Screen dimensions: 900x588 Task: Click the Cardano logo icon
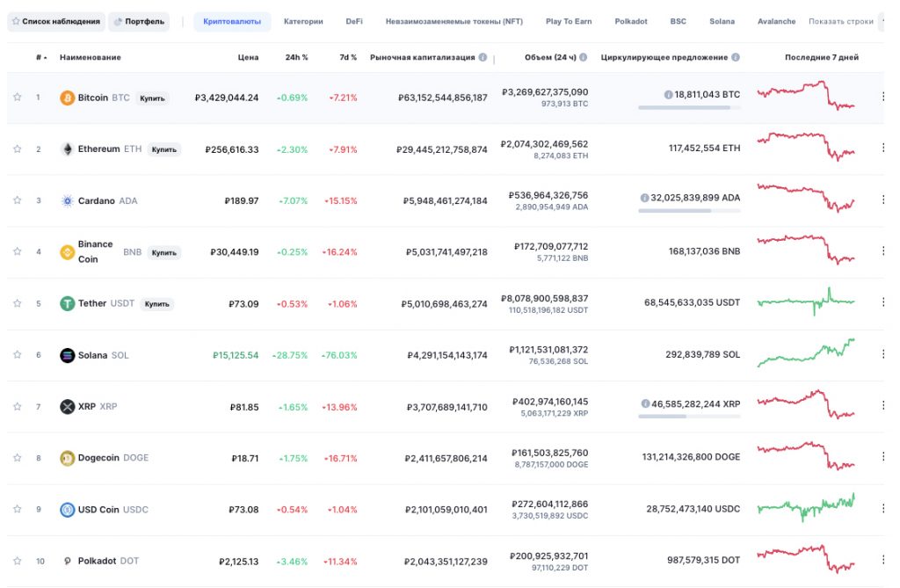click(x=67, y=200)
